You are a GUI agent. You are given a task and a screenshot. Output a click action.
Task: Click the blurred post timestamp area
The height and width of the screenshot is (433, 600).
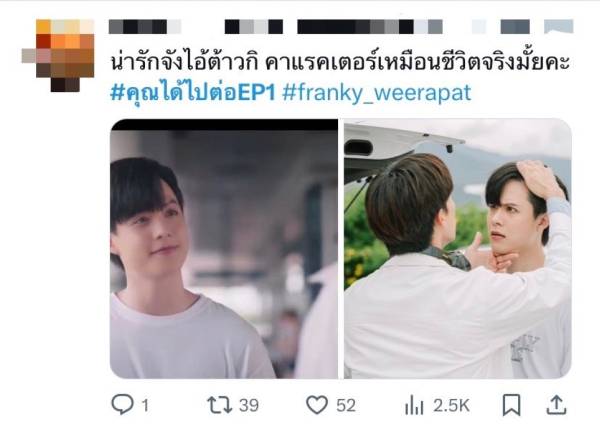[x=501, y=27]
